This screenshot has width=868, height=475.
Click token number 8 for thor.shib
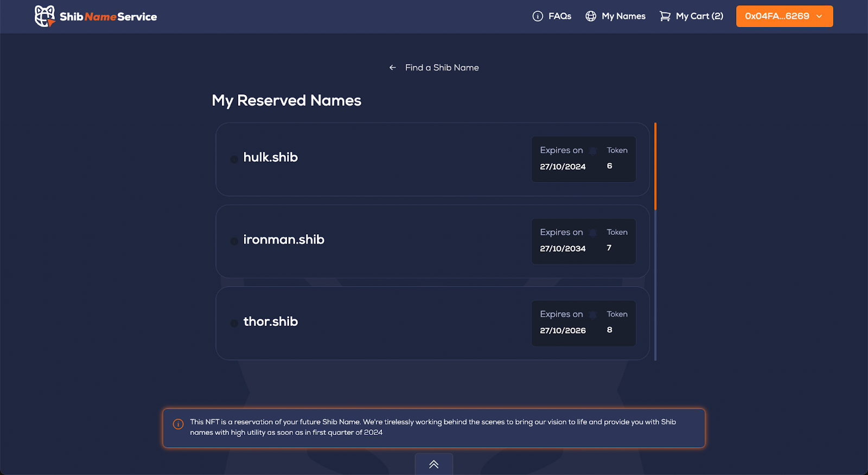(610, 330)
